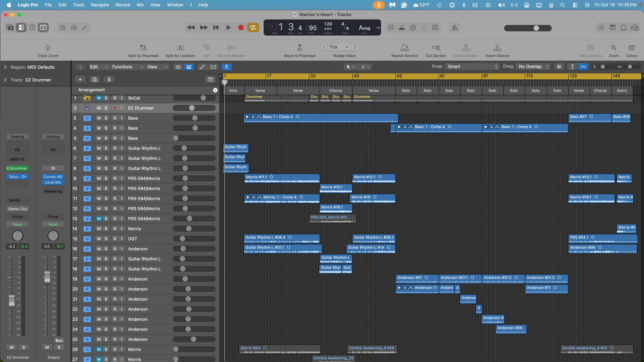Click the Track Zoom tool
The width and height of the screenshot is (644, 362).
[x=48, y=51]
